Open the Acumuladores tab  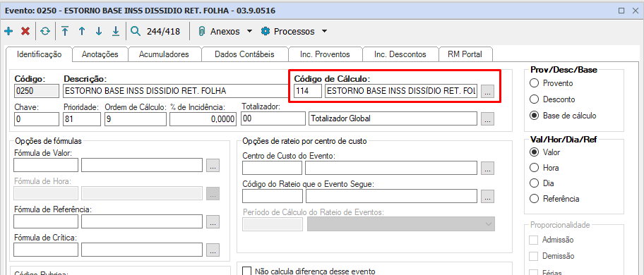pos(164,54)
